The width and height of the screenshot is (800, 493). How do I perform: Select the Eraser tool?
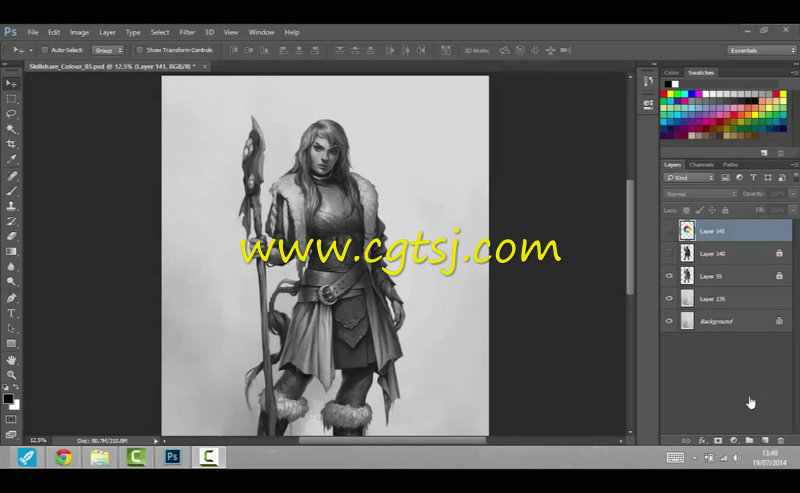click(x=11, y=236)
